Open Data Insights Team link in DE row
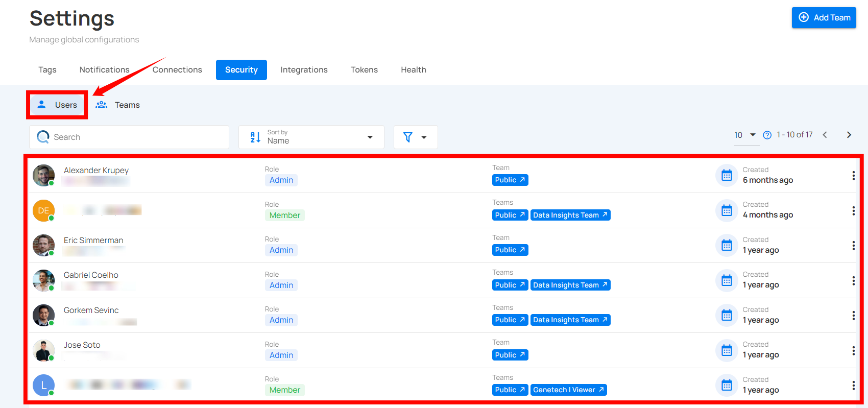This screenshot has width=868, height=408. 570,215
